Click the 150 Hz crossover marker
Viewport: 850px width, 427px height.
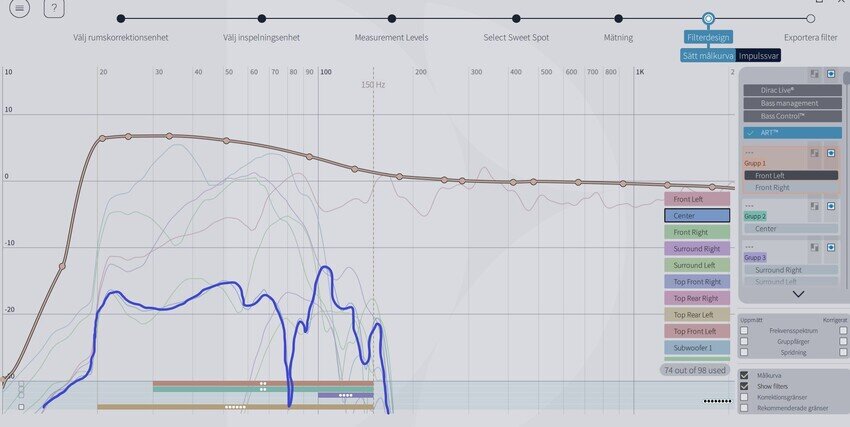tap(373, 85)
